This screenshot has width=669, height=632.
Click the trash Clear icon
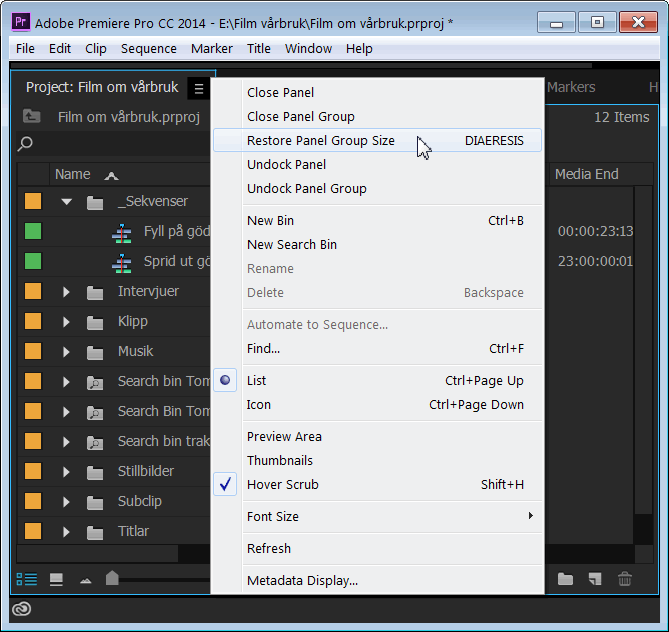coord(625,579)
